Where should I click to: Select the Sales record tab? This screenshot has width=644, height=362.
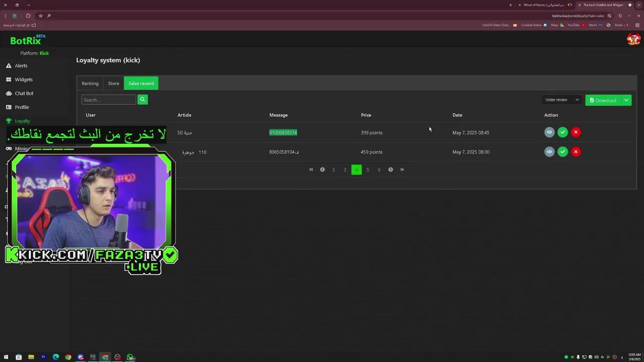point(141,83)
